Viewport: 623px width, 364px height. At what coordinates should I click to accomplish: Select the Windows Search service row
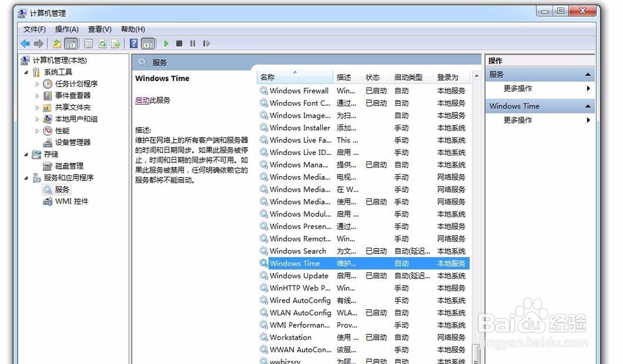point(364,251)
